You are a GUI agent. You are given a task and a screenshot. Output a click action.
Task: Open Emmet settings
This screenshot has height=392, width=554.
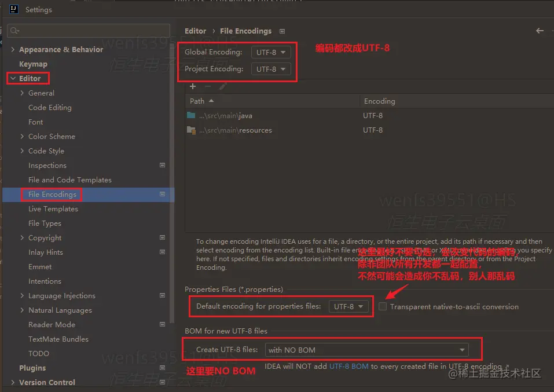pos(40,267)
